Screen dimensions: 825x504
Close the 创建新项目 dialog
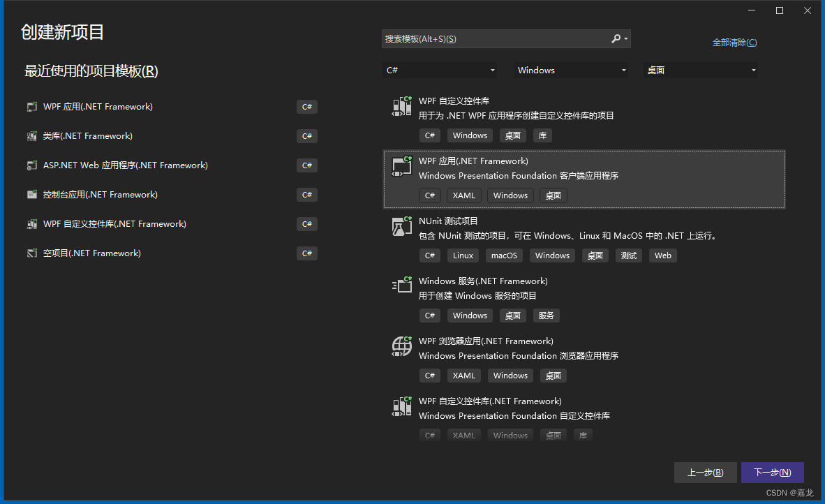[x=808, y=10]
